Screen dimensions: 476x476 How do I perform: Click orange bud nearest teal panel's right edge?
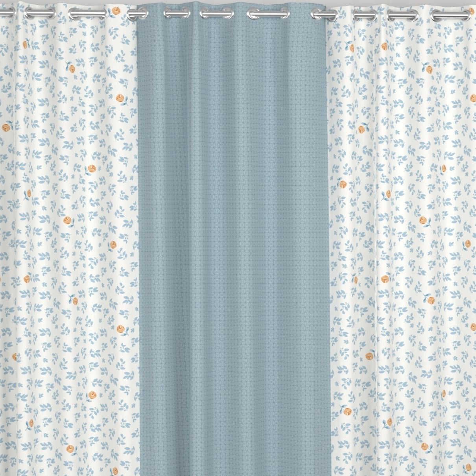point(342,184)
